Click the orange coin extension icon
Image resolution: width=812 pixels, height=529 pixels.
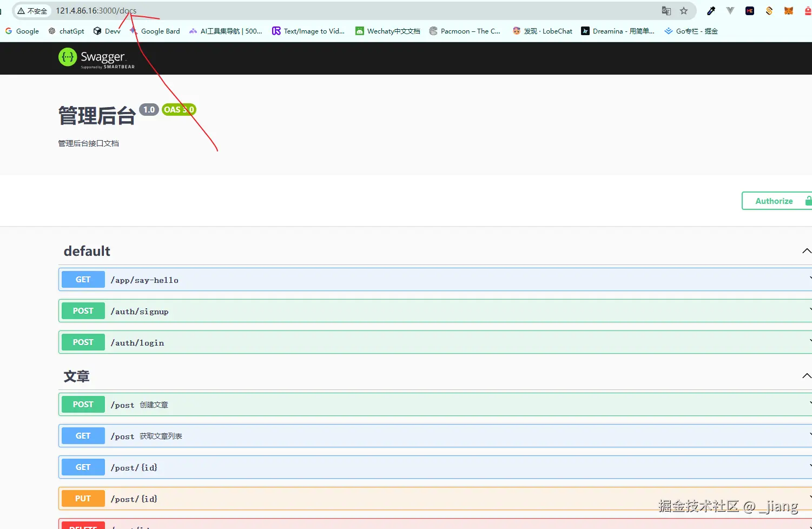[x=769, y=11]
